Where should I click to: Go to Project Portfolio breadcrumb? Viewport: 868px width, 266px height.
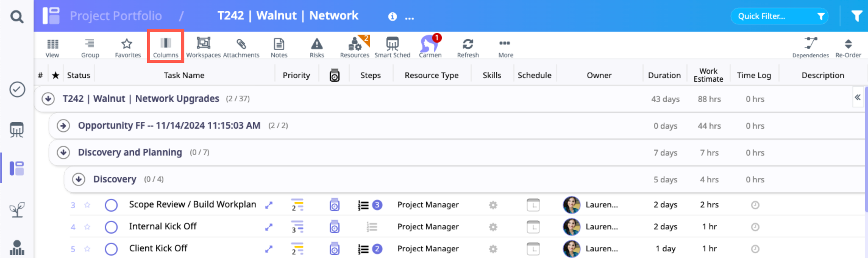[116, 16]
